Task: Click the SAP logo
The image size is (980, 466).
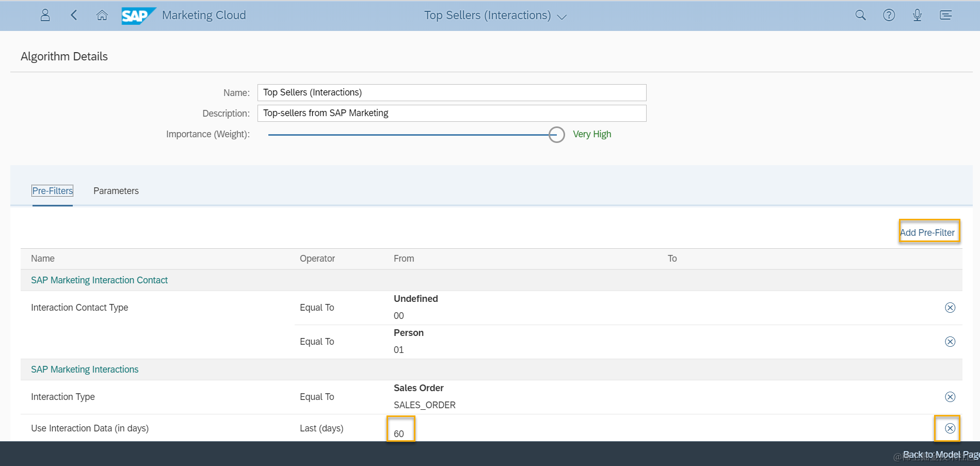Action: pos(138,15)
